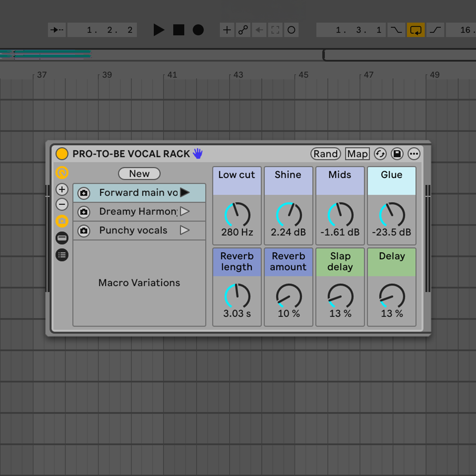Create a variation with the New button
Screen dimensions: 476x476
click(x=139, y=174)
